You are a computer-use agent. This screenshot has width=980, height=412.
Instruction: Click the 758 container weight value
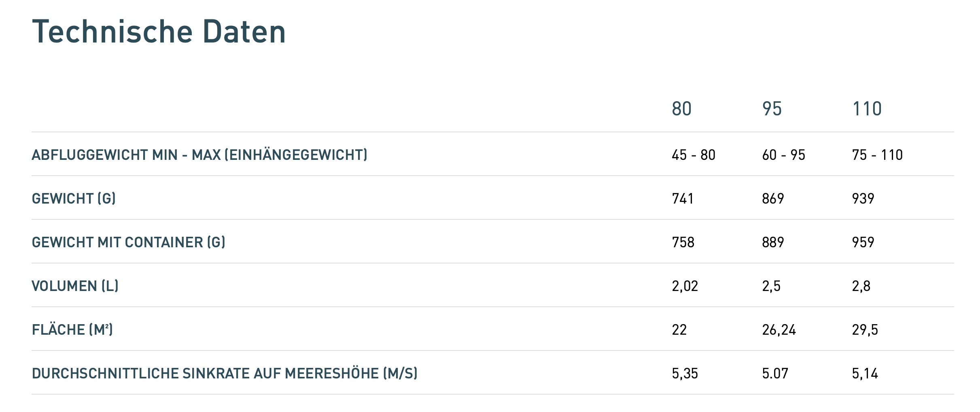coord(683,242)
